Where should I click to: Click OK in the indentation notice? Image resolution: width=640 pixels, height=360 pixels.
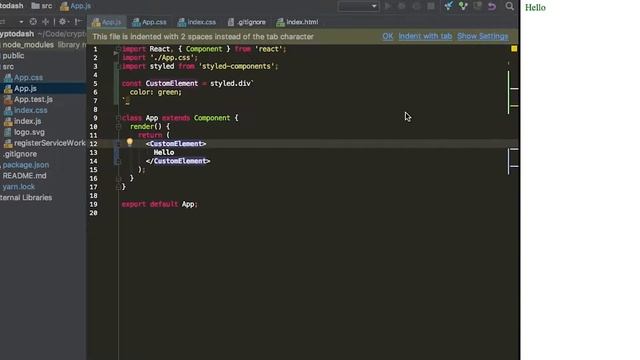(x=388, y=36)
